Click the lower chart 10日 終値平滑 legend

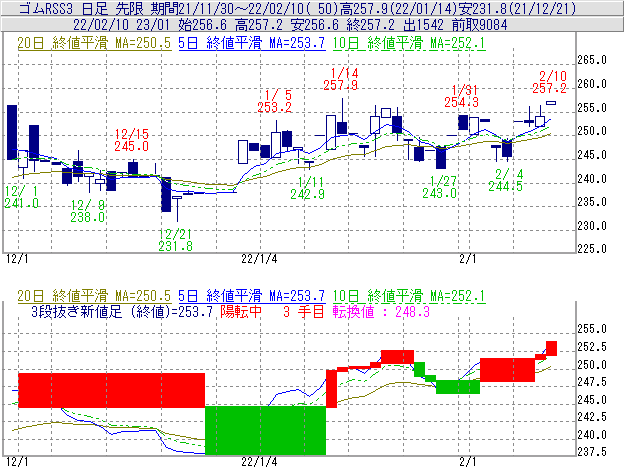coord(409,296)
